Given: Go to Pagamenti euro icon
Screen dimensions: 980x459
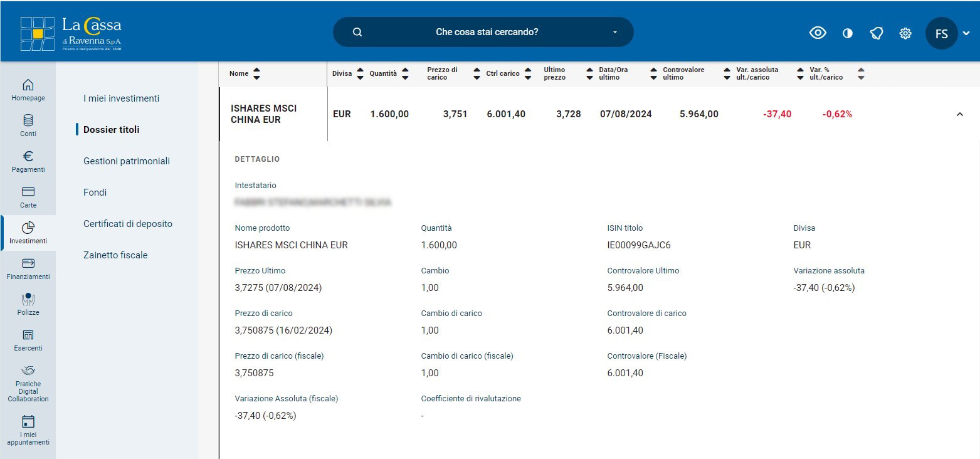Looking at the screenshot, I should [x=28, y=156].
